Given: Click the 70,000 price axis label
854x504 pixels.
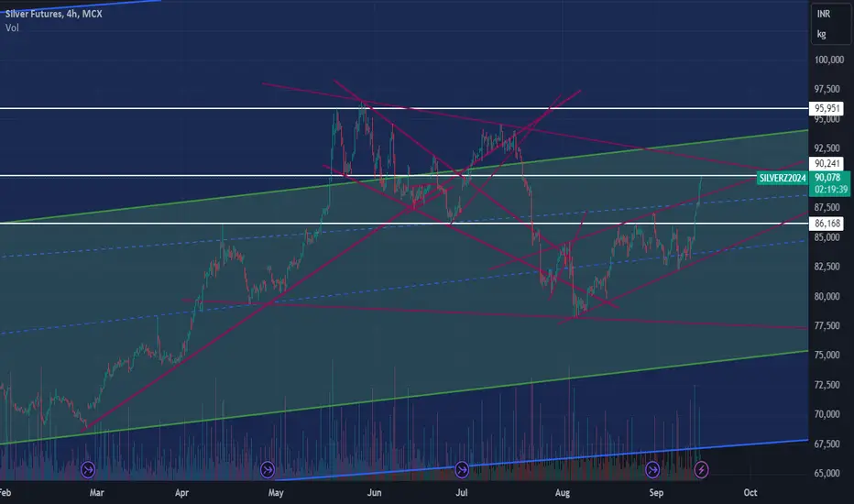Looking at the screenshot, I should pos(827,414).
